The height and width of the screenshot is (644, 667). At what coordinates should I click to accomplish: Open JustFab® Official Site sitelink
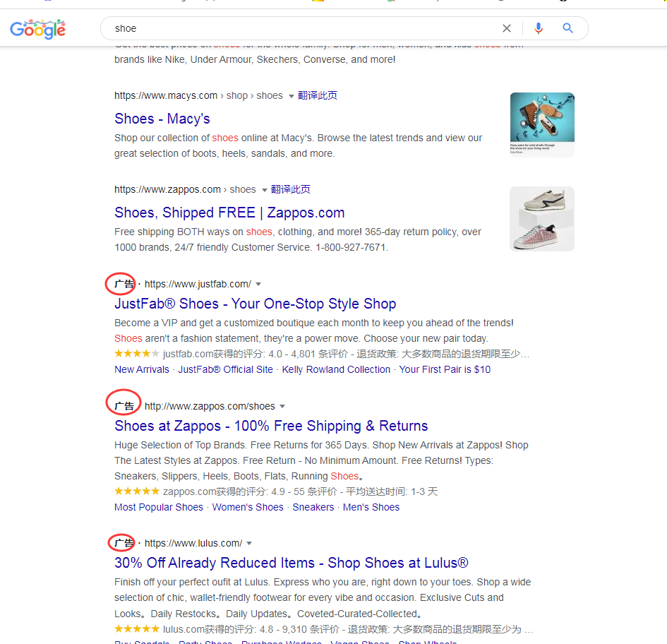[x=225, y=369]
